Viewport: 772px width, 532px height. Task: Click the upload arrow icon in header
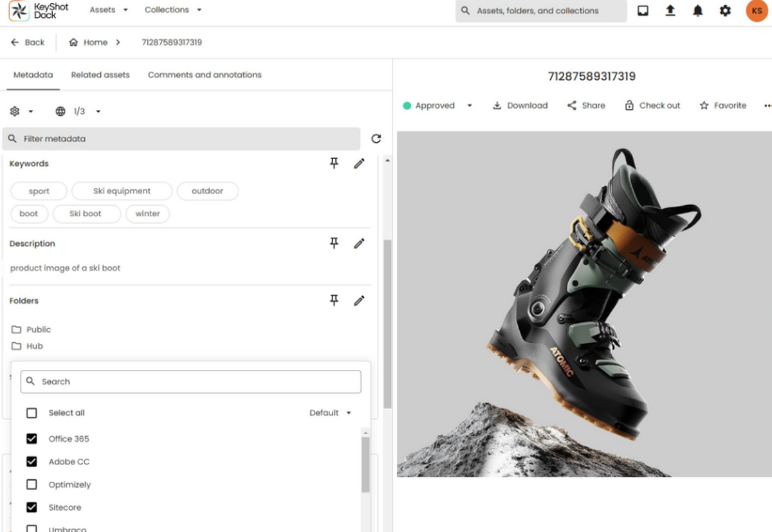click(670, 10)
